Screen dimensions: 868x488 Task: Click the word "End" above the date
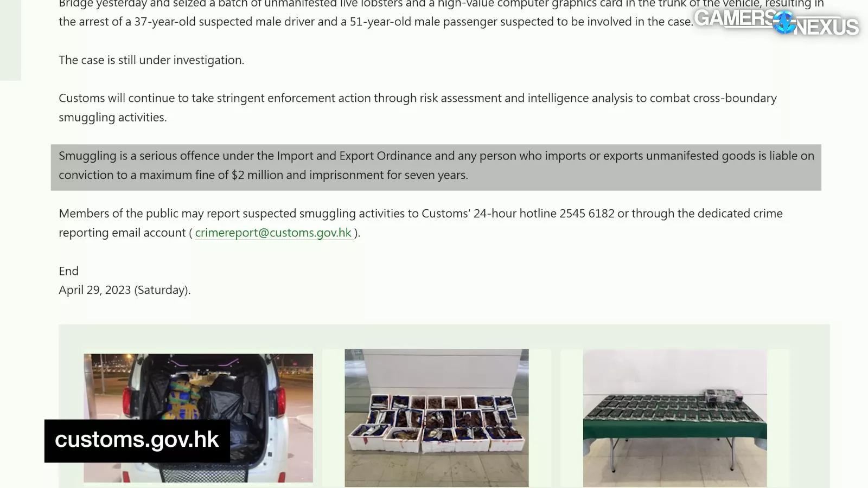tap(68, 271)
